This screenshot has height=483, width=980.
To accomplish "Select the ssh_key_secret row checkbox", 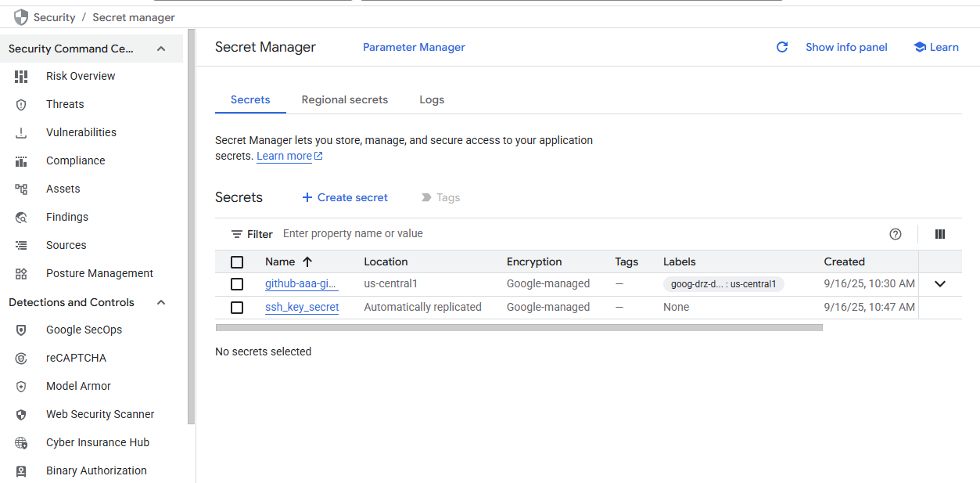I will [x=237, y=308].
